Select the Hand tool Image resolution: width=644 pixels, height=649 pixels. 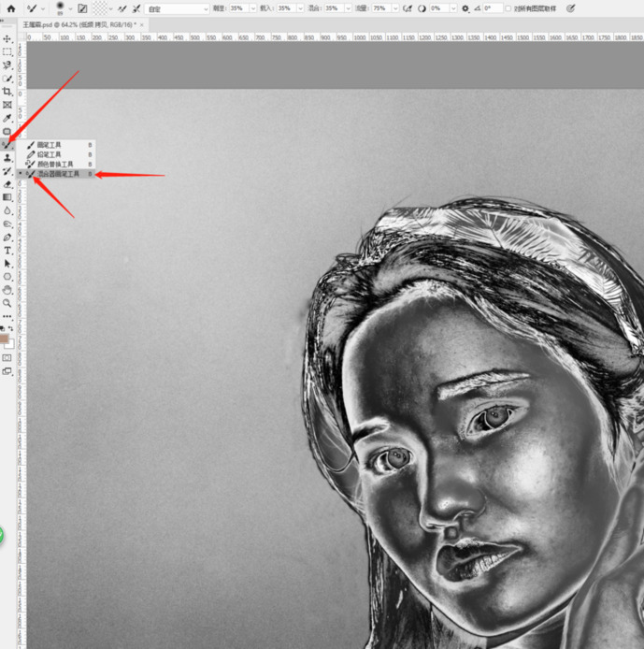(7, 290)
